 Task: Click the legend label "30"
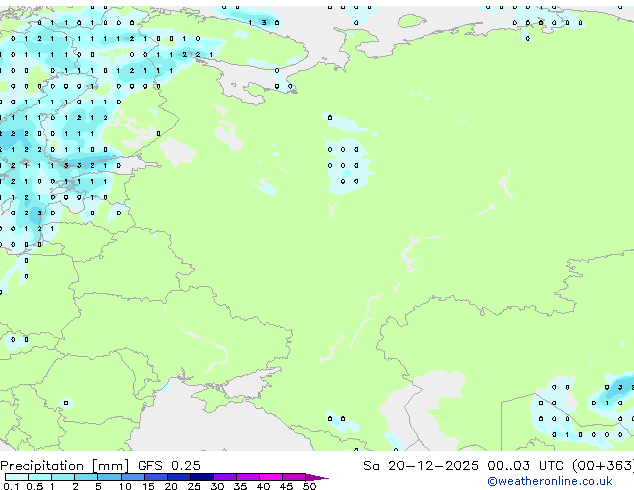pos(217,486)
